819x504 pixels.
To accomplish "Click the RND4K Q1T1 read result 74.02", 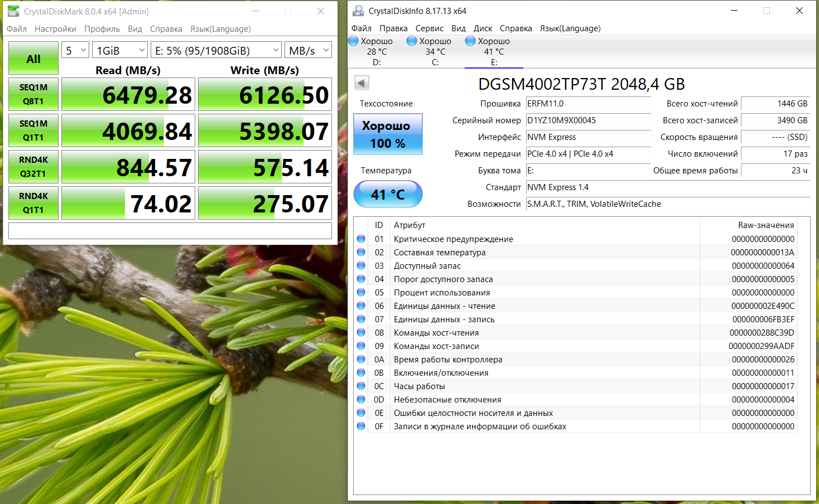I will 128,203.
